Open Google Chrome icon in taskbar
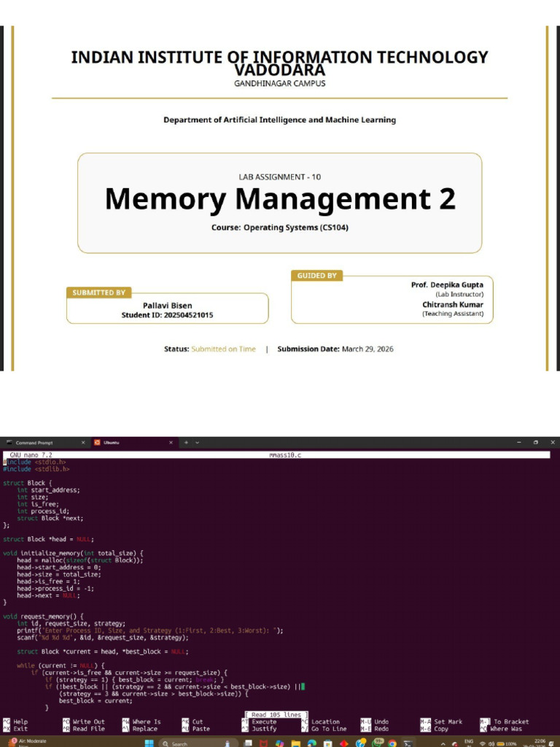The width and height of the screenshot is (560, 747). coord(392,743)
